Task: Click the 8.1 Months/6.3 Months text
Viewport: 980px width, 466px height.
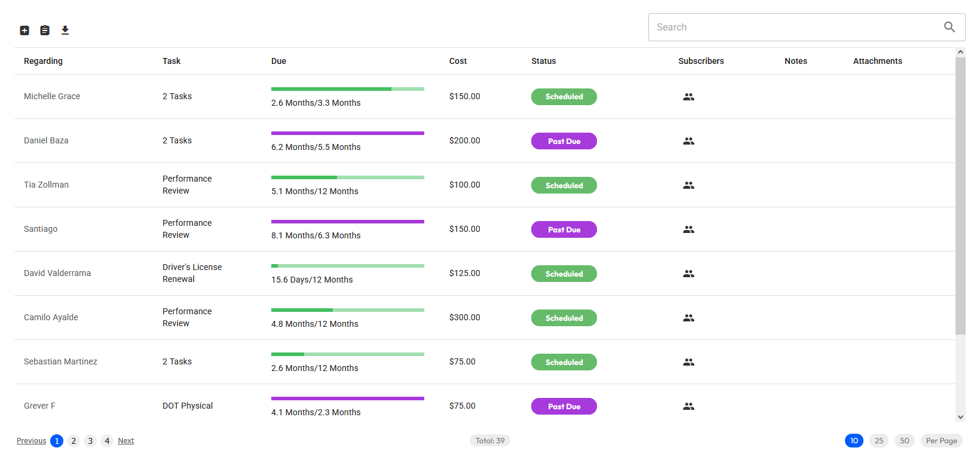Action: tap(316, 235)
